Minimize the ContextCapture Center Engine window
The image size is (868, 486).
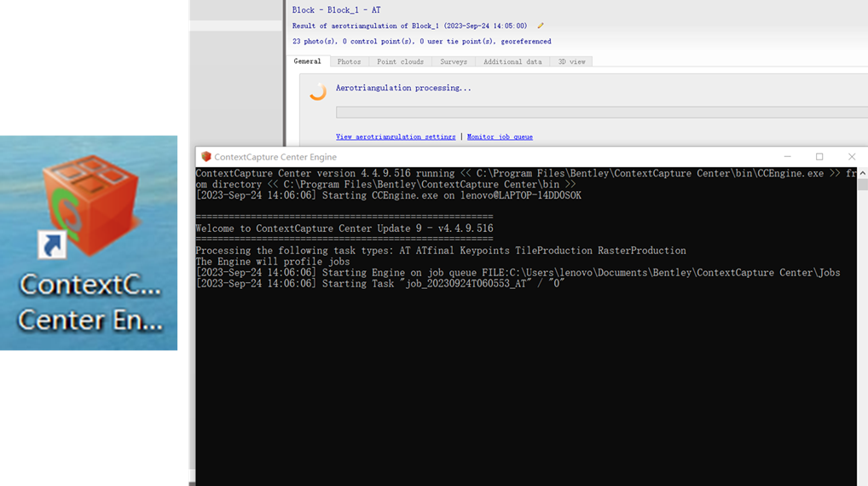pos(787,157)
